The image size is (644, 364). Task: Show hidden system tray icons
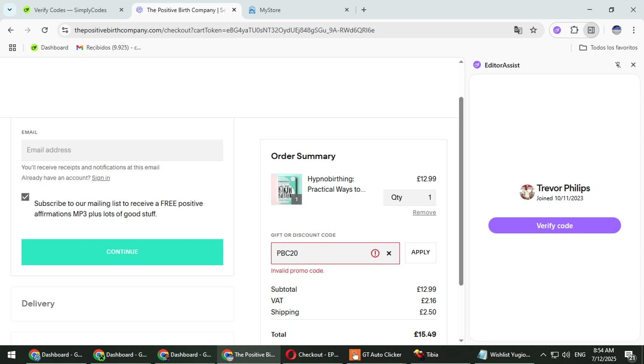click(543, 355)
